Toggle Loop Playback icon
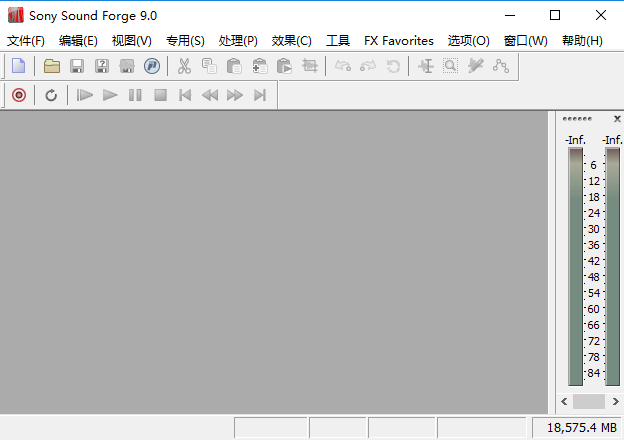 tap(51, 95)
